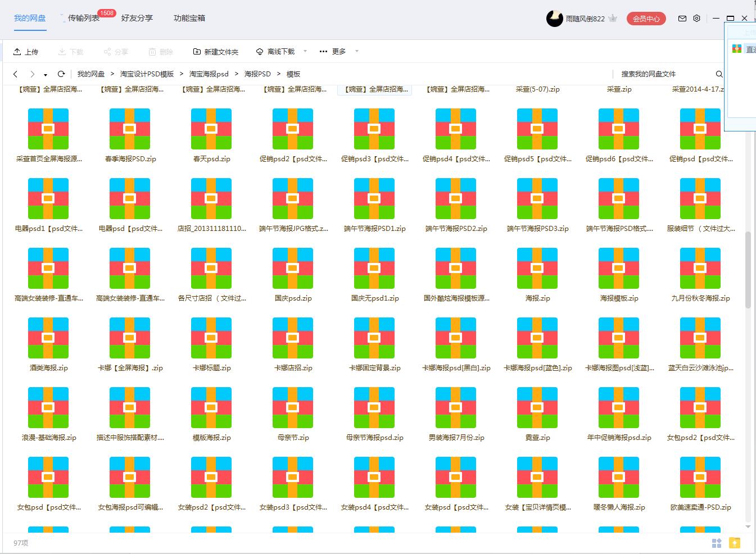Deselect the highlighted 【婉萱】全屏店招海 item
756x554 pixels.
374,89
